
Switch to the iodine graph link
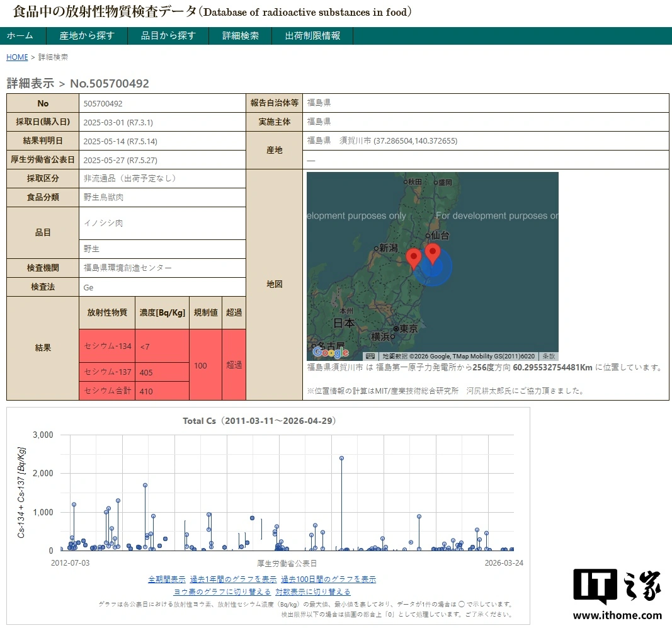pyautogui.click(x=222, y=591)
